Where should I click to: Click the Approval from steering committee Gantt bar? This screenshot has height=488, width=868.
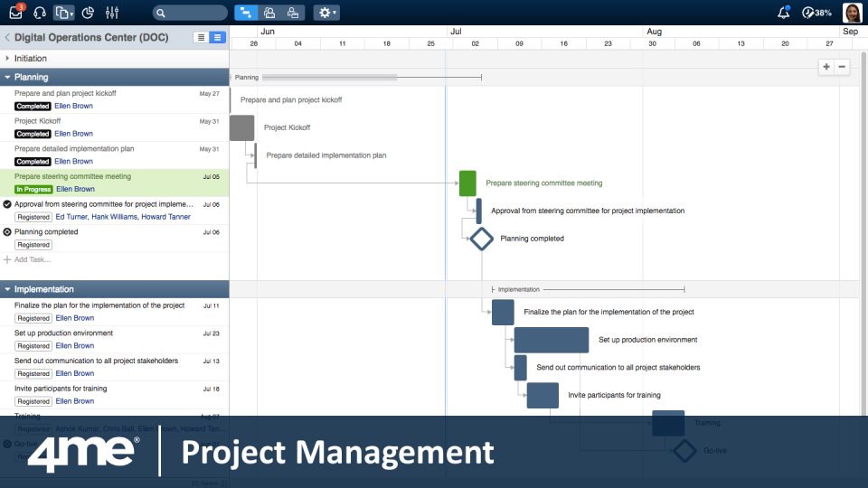(x=479, y=211)
